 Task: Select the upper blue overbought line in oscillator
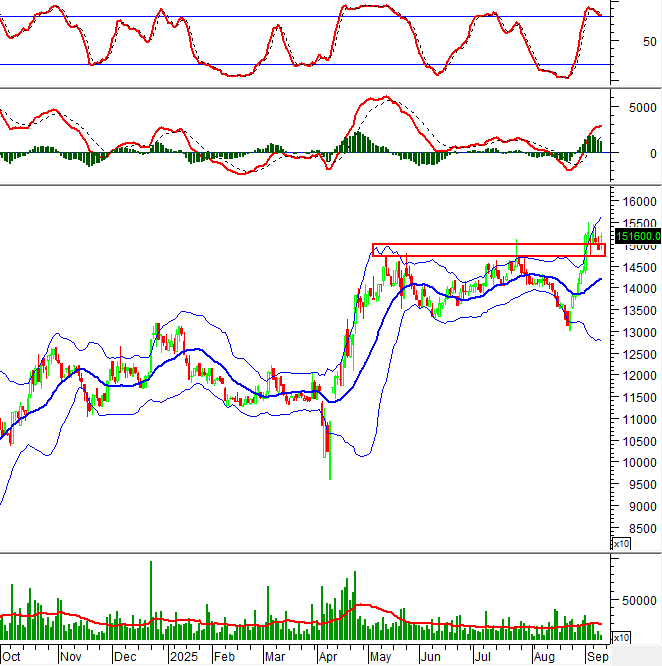coord(300,17)
